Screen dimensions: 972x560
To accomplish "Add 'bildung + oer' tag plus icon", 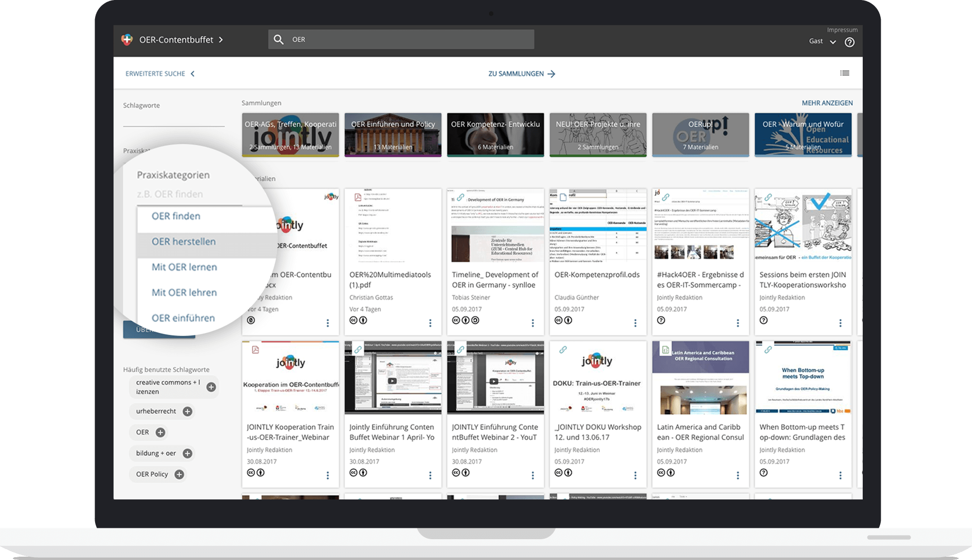I will tap(187, 454).
